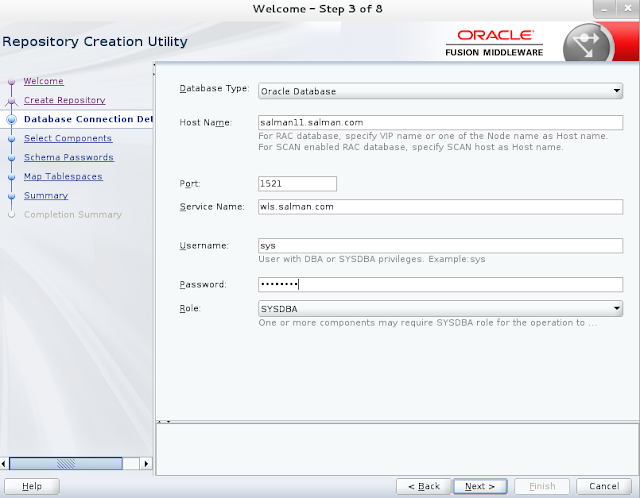Image resolution: width=640 pixels, height=498 pixels.
Task: Click the SYSDBA role requirement note
Action: click(427, 323)
